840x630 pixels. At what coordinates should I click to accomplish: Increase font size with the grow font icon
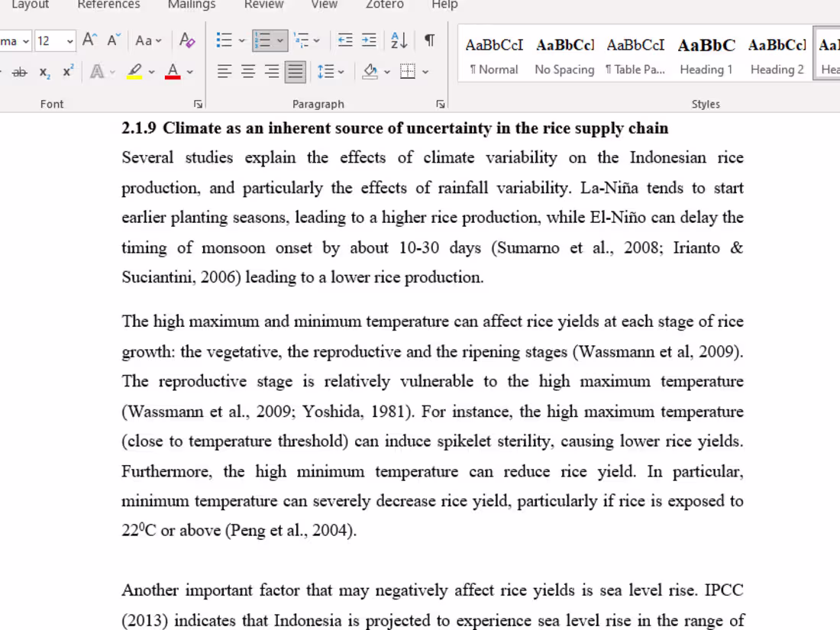pyautogui.click(x=89, y=40)
